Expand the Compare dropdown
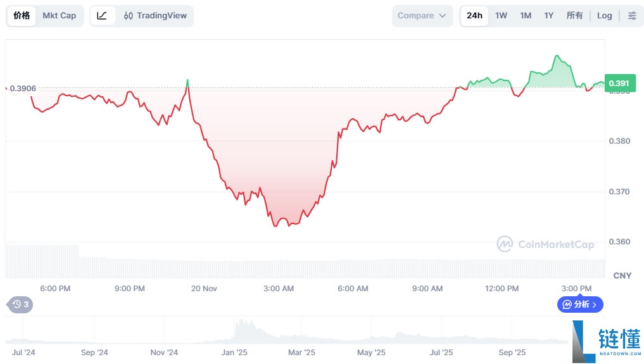The height and width of the screenshot is (364, 644). tap(422, 16)
